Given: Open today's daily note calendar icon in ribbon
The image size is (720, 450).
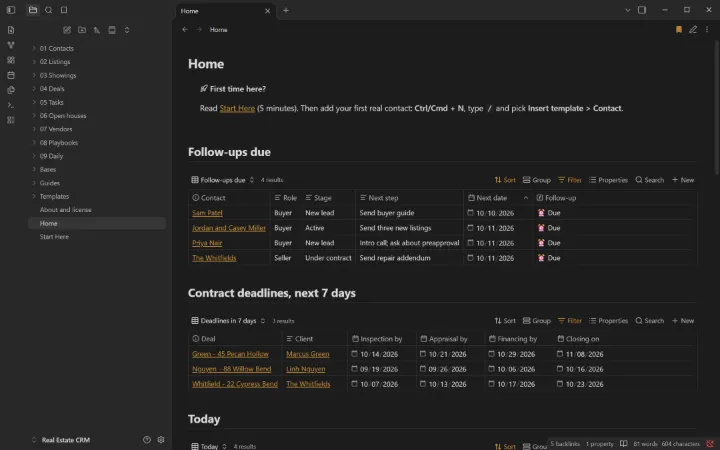Looking at the screenshot, I should (11, 75).
